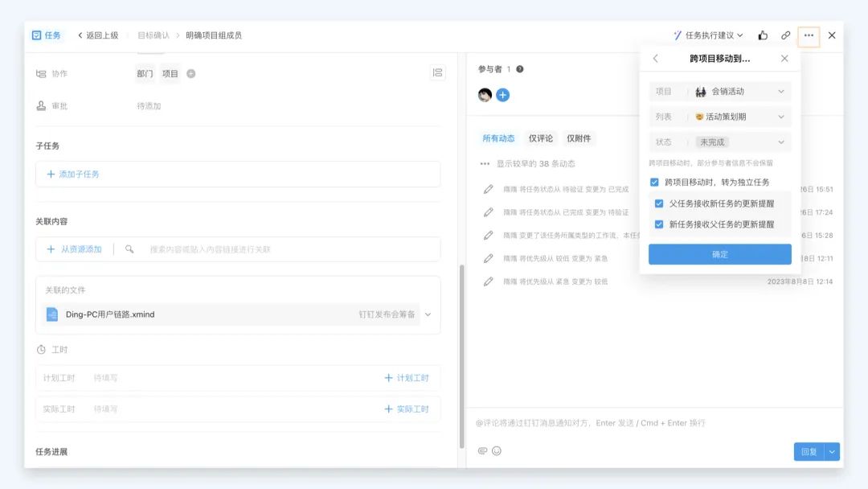
Task: Click the xmind file icon
Action: [52, 314]
